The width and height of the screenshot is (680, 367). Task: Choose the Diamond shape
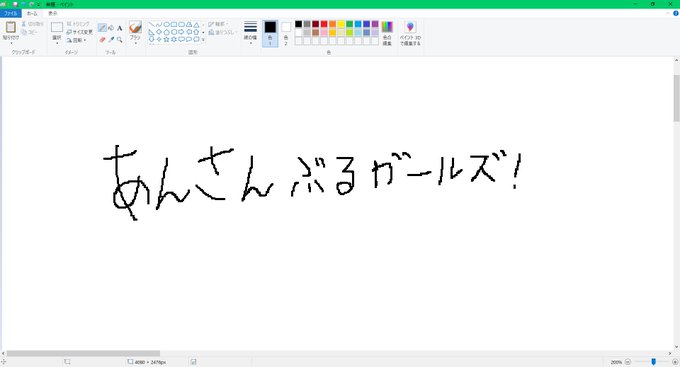coord(159,32)
